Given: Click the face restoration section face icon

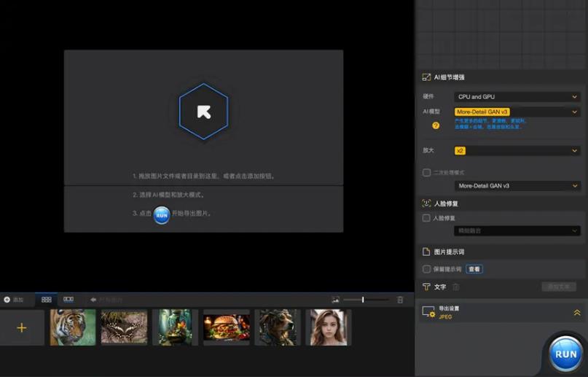Looking at the screenshot, I should click(426, 203).
